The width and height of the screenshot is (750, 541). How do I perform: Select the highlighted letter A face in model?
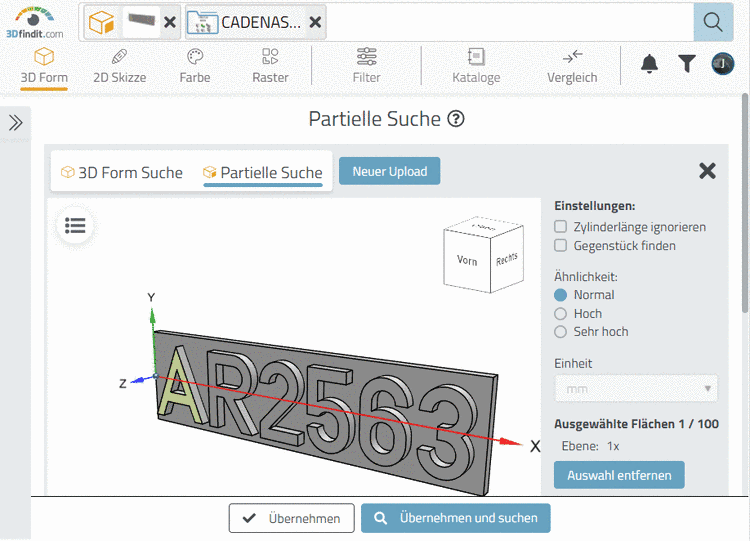click(178, 392)
